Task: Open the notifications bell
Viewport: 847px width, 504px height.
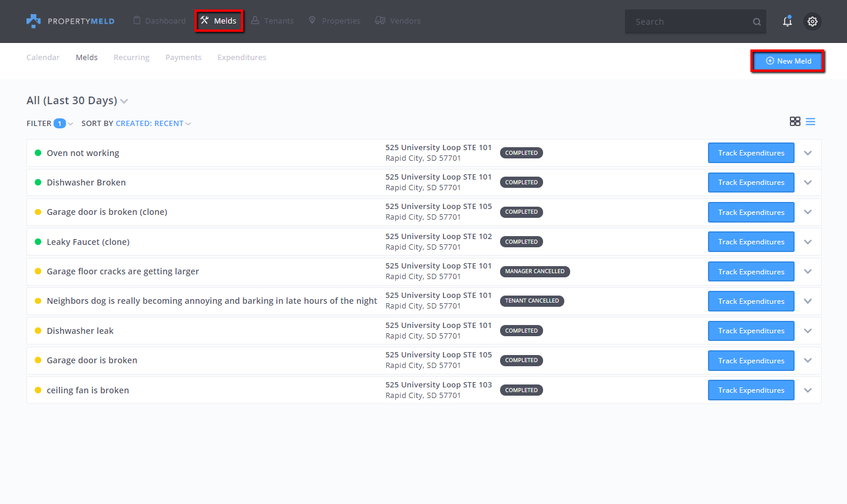Action: coord(787,21)
